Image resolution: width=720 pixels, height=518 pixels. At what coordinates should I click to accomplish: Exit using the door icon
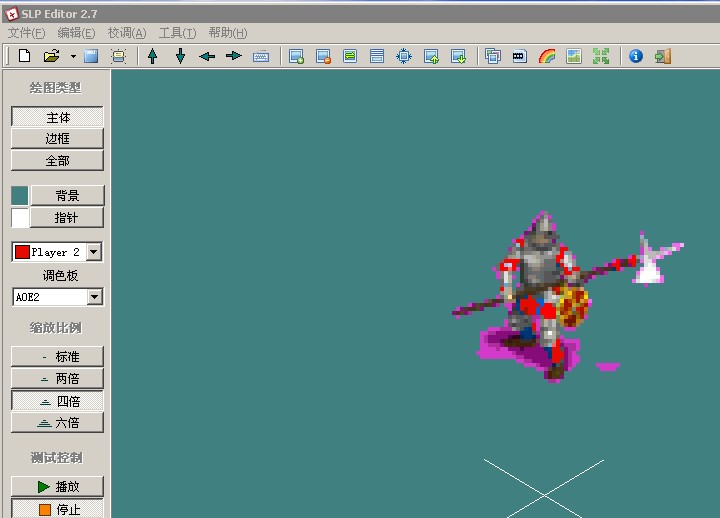click(663, 56)
